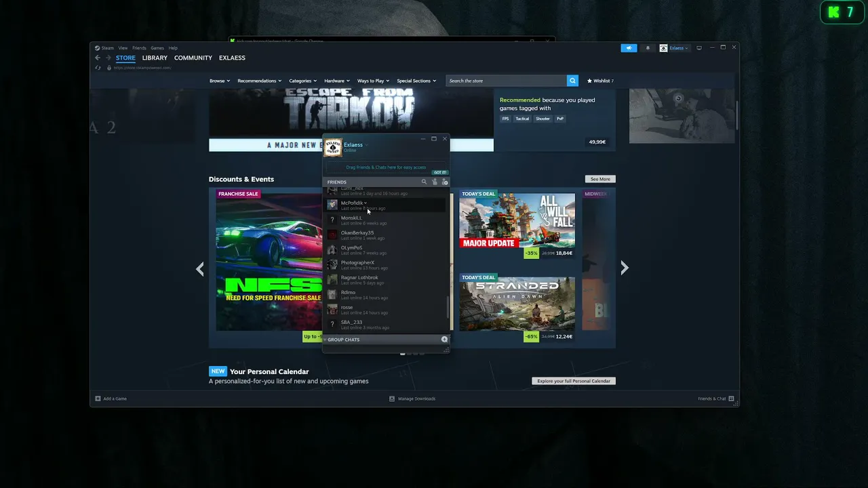Click the Add a Friend icon
868x488 pixels.
445,182
